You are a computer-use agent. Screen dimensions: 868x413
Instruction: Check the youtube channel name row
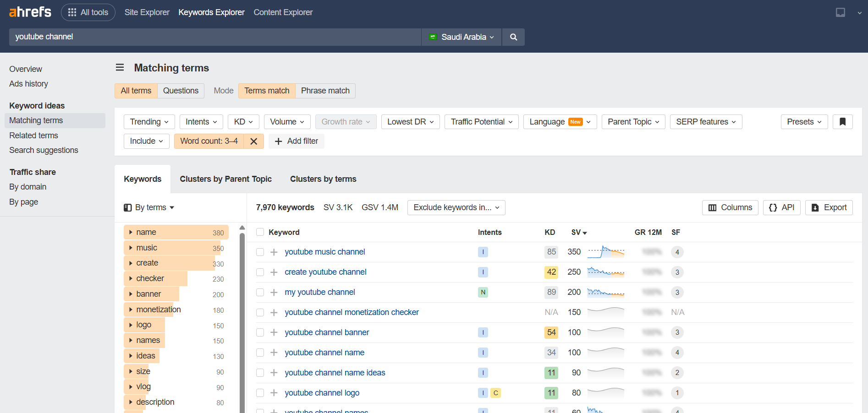[260, 353]
